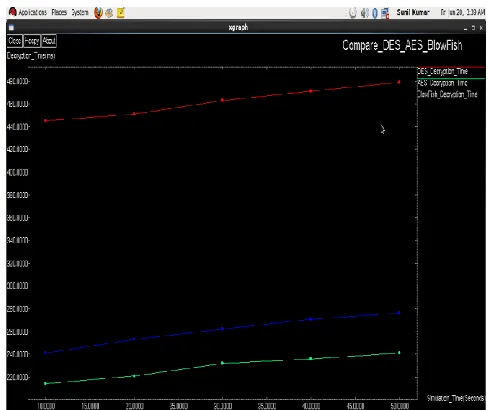Open the Sunil Kumar user menu
Image resolution: width=488 pixels, height=410 pixels.
(x=413, y=12)
